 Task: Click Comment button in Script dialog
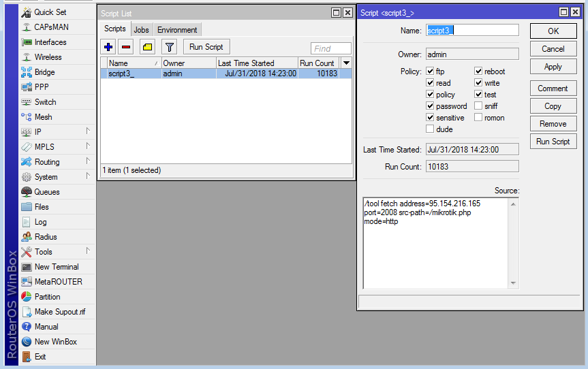[553, 89]
